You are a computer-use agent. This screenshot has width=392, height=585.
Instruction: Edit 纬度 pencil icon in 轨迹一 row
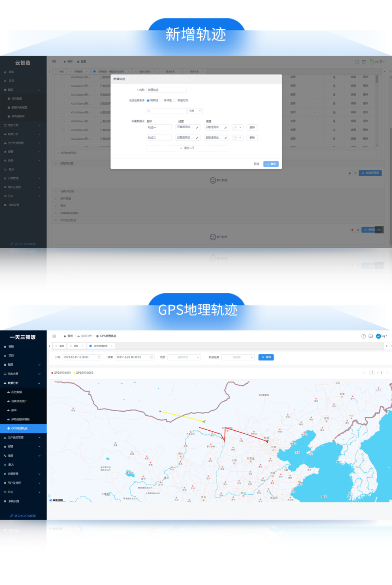(226, 127)
